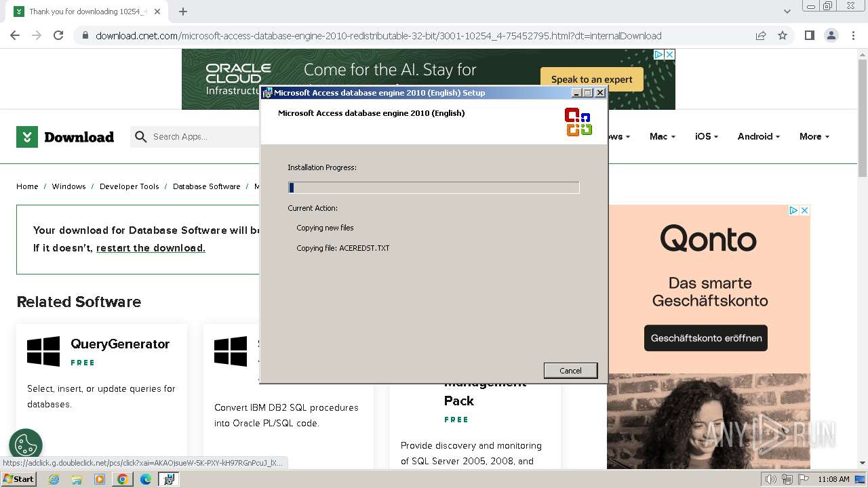
Task: Click the installation progress bar
Action: 433,188
